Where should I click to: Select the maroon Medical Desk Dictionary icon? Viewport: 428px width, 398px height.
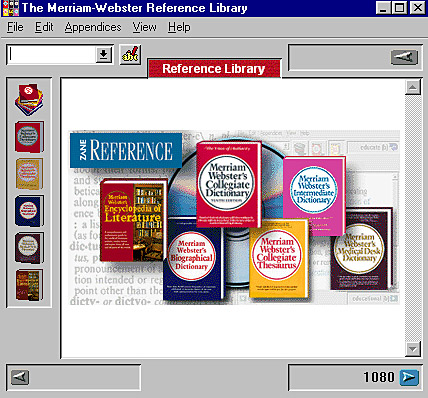tap(29, 248)
